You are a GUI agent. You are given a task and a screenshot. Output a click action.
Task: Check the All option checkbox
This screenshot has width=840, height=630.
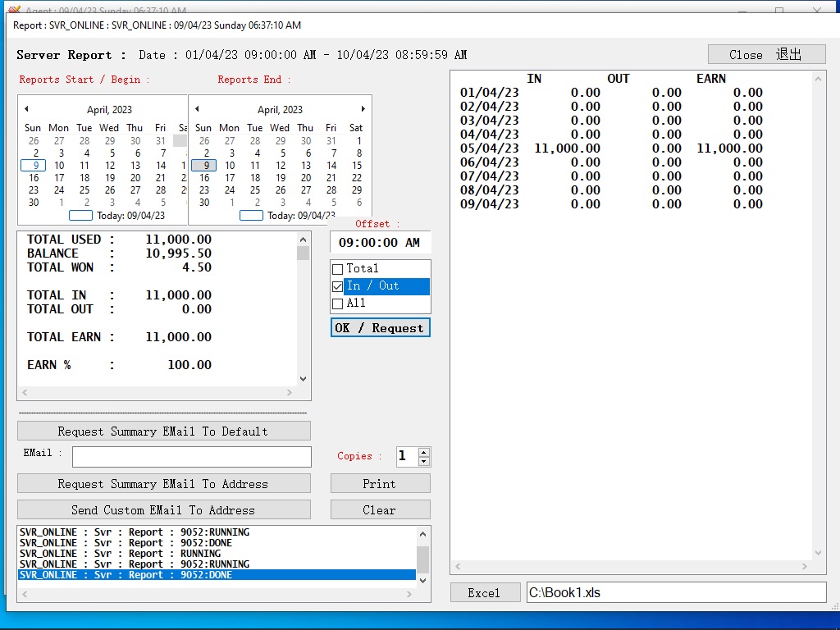[x=337, y=304]
